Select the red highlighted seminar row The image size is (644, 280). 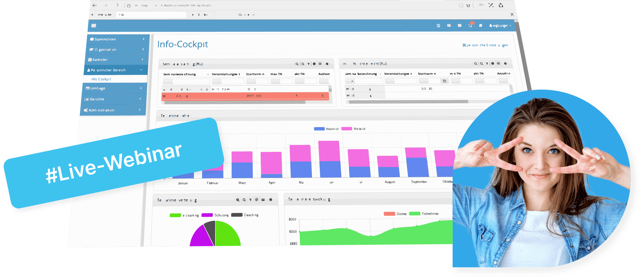click(245, 96)
